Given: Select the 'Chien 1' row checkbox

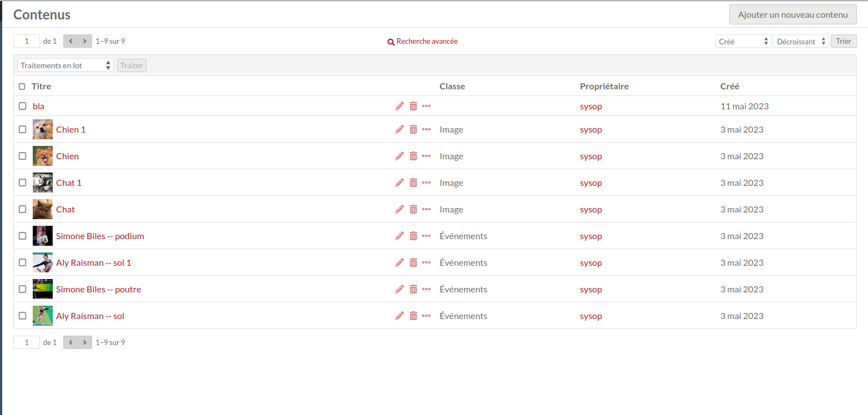Looking at the screenshot, I should (x=23, y=129).
